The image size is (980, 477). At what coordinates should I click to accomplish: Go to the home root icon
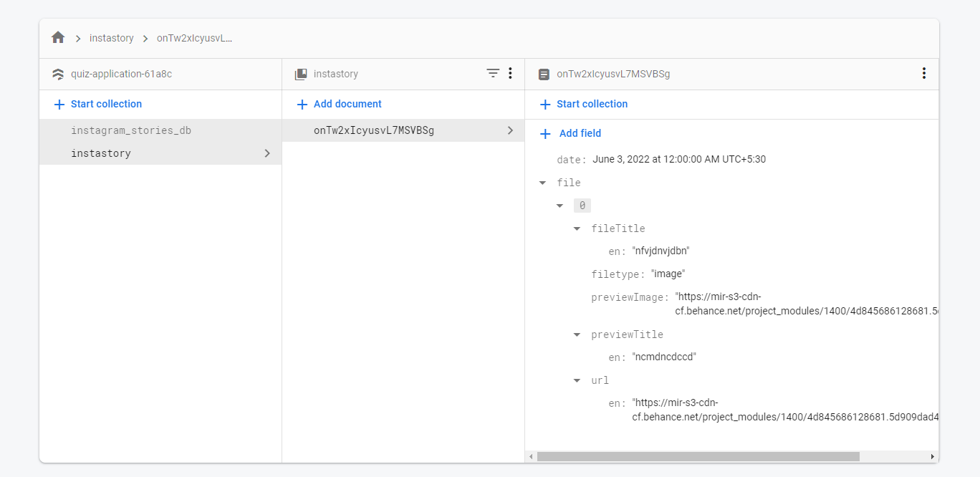coord(58,37)
